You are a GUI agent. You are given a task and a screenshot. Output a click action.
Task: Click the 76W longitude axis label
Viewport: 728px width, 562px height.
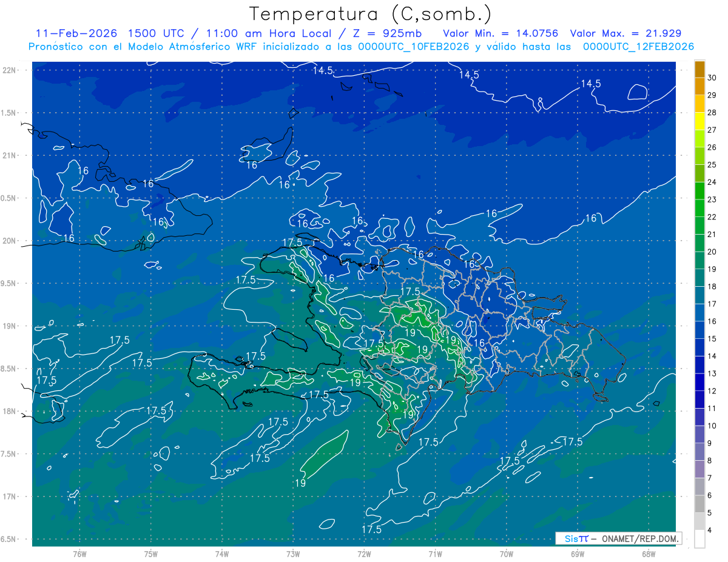79,554
